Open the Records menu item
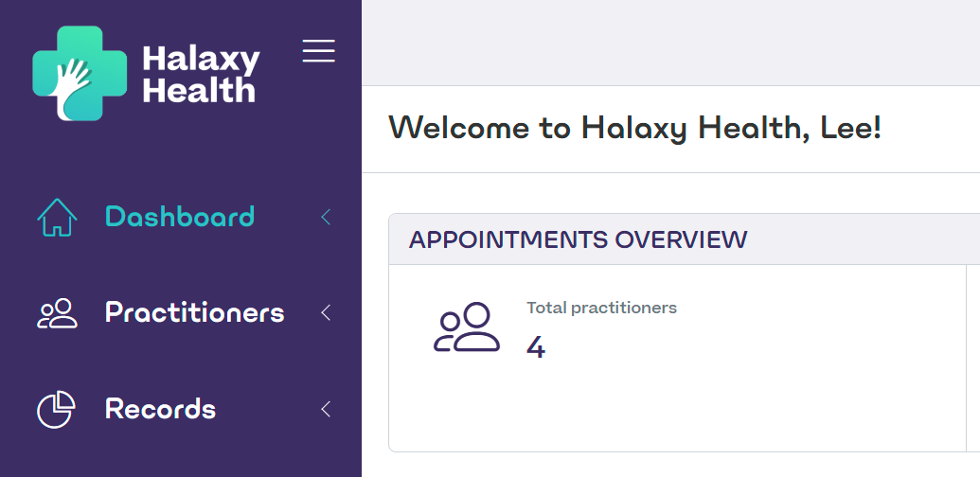The height and width of the screenshot is (477, 980). click(161, 409)
